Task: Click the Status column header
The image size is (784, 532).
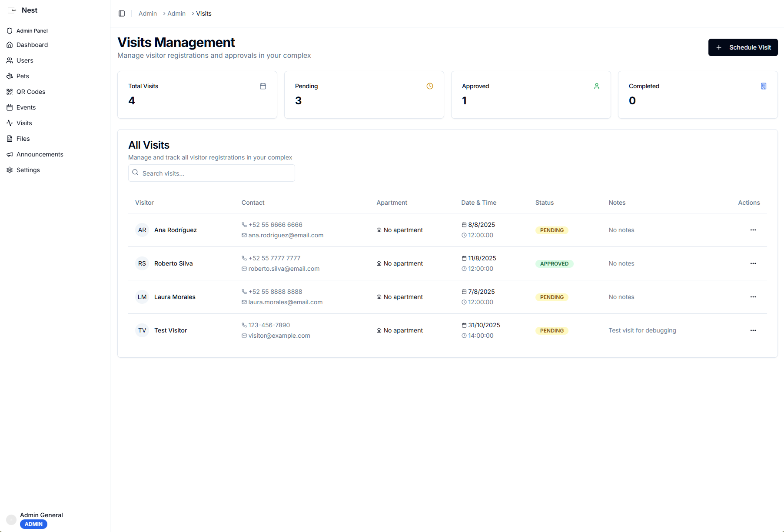Action: pyautogui.click(x=545, y=203)
